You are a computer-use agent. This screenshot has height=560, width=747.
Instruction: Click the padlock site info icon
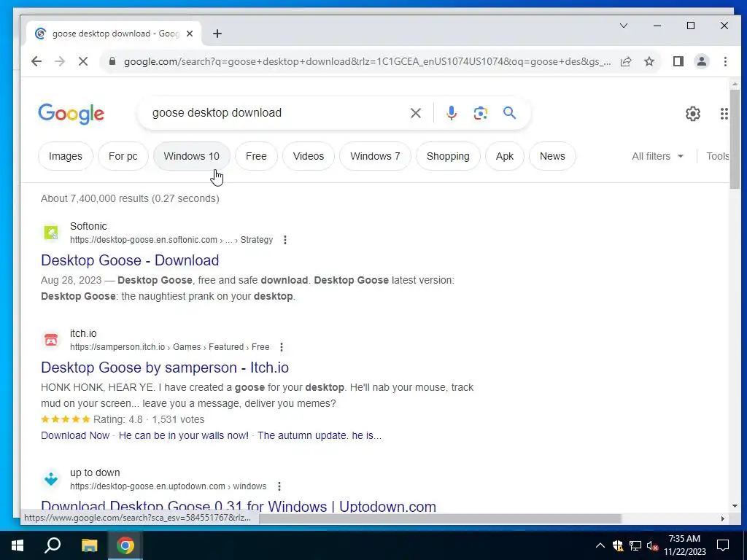[x=112, y=61]
